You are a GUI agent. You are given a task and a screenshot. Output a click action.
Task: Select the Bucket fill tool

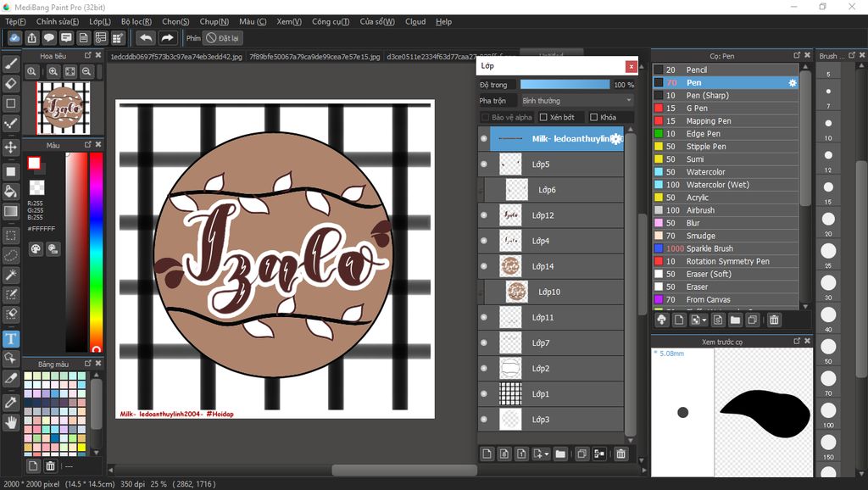[x=10, y=191]
